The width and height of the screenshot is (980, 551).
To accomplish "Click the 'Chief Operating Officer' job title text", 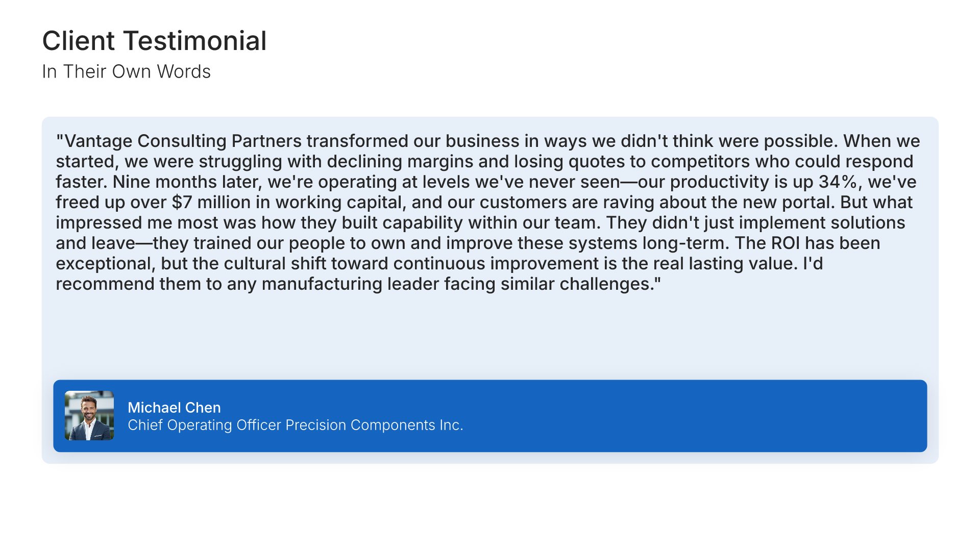I will point(204,425).
